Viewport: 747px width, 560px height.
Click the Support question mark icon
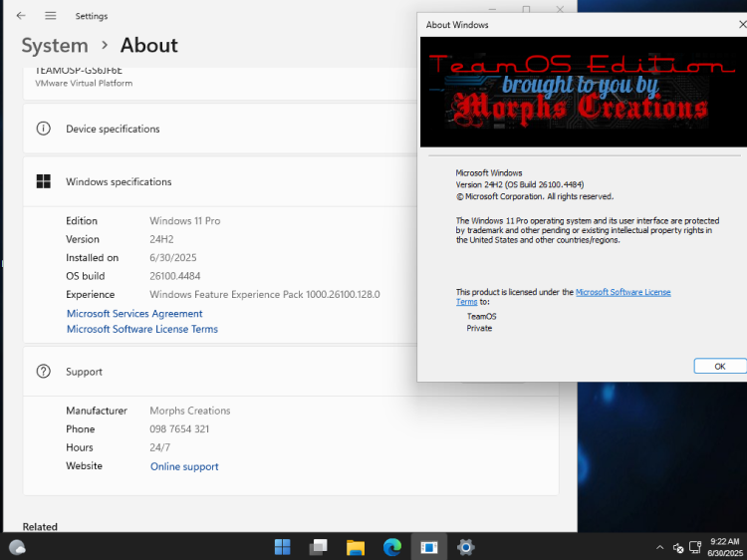point(44,372)
